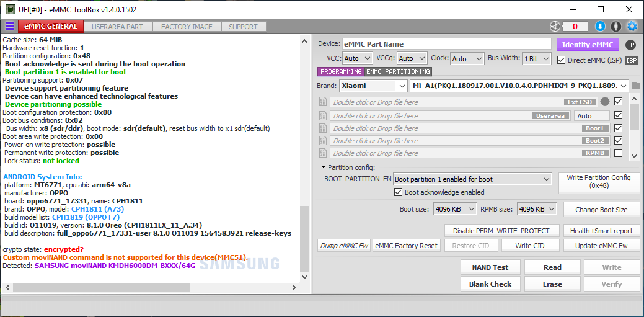Uncheck the Ext CSD row checkbox
Image resolution: width=644 pixels, height=317 pixels.
(618, 101)
